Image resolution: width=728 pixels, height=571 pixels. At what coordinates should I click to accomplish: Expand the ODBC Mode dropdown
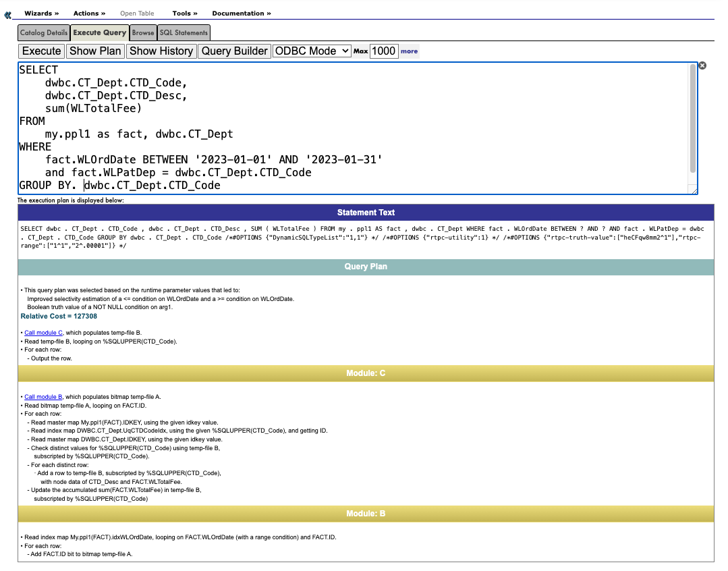pyautogui.click(x=312, y=51)
